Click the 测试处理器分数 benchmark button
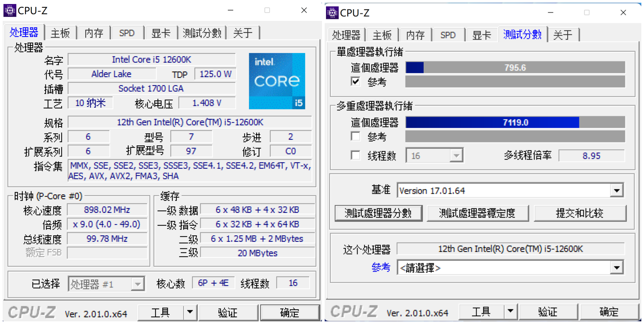 pyautogui.click(x=378, y=213)
